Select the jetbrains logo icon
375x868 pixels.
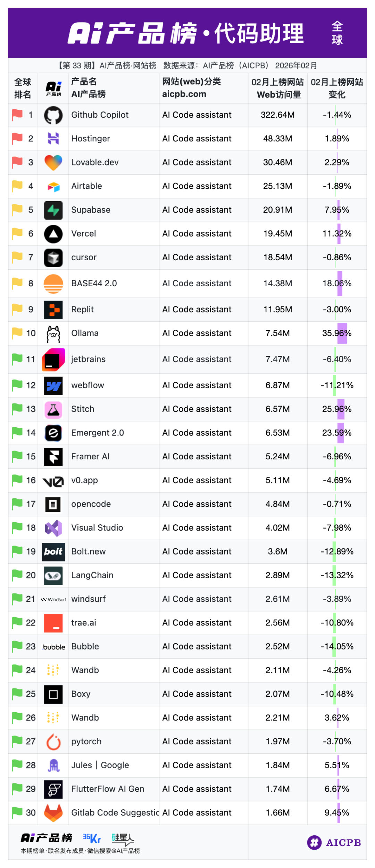pyautogui.click(x=53, y=360)
